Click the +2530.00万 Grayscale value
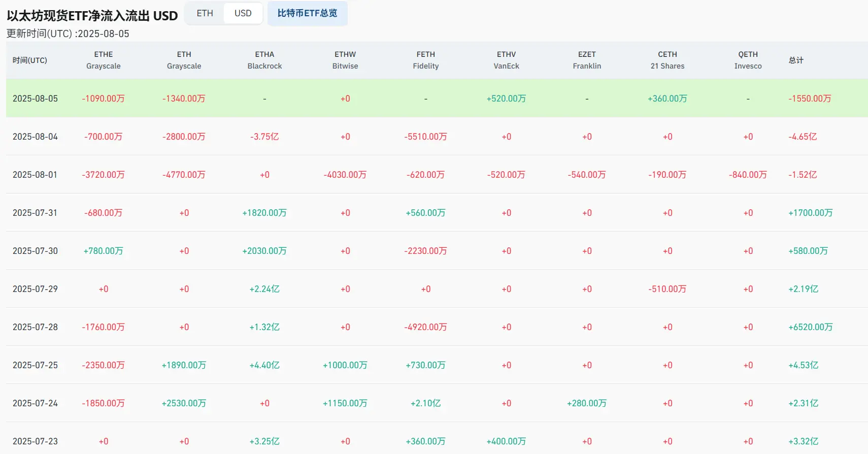Screen dimensions: 868x454 tap(184, 403)
